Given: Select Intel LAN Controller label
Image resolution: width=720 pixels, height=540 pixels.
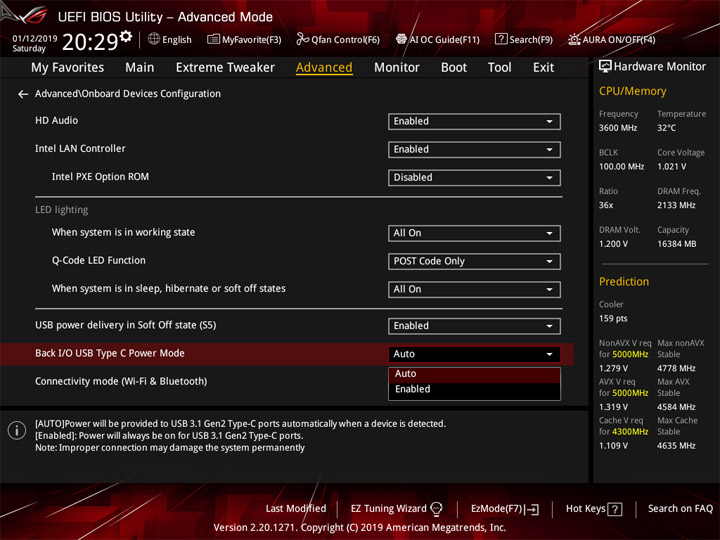Looking at the screenshot, I should 80,148.
